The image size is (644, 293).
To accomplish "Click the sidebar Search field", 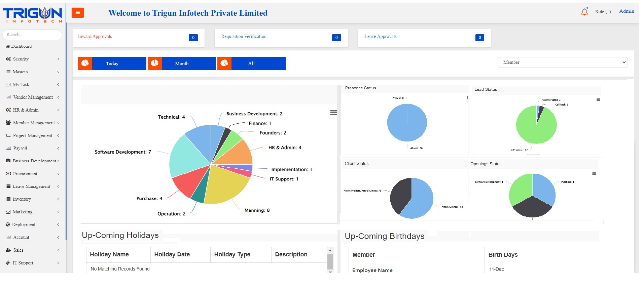I will (32, 35).
